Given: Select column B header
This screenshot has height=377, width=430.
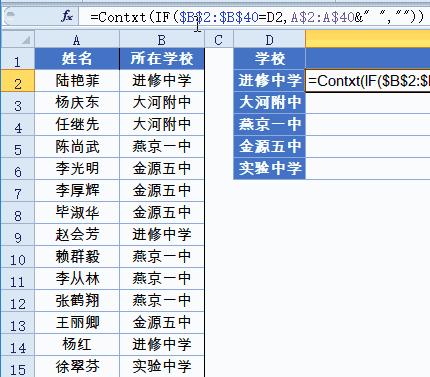Looking at the screenshot, I should (162, 40).
